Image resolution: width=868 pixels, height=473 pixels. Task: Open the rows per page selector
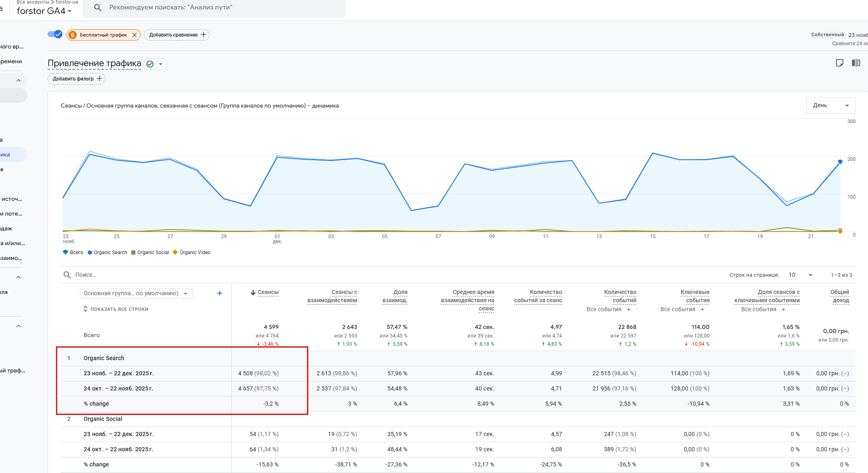click(x=800, y=275)
